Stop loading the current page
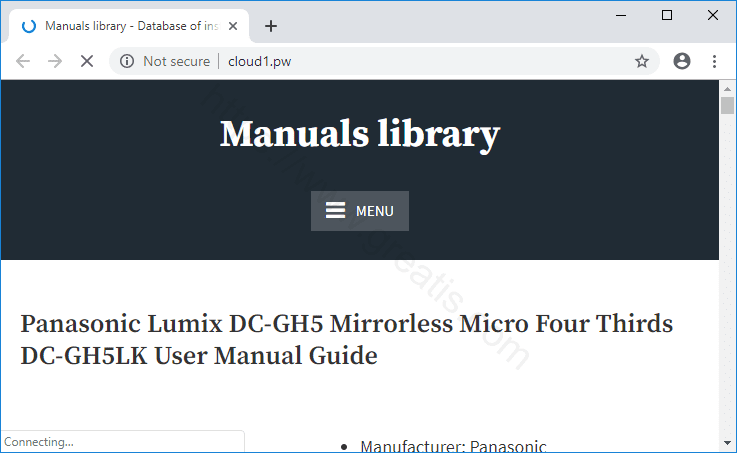Image resolution: width=737 pixels, height=453 pixels. click(x=87, y=61)
